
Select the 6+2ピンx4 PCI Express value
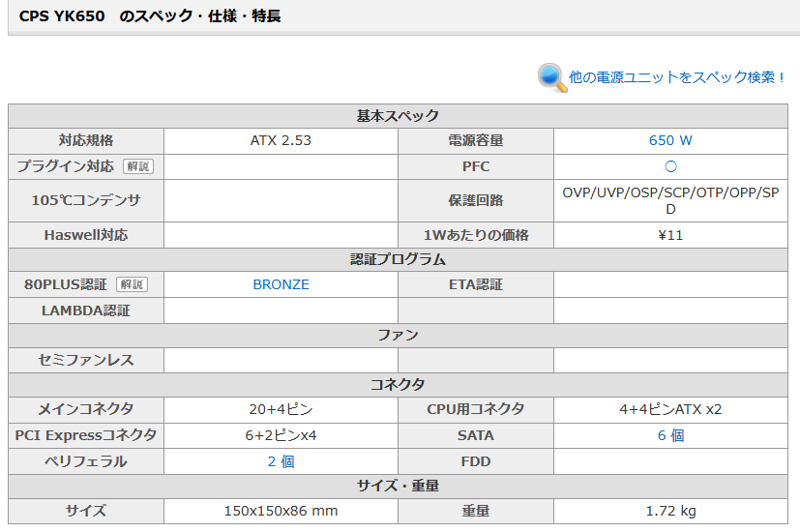281,435
